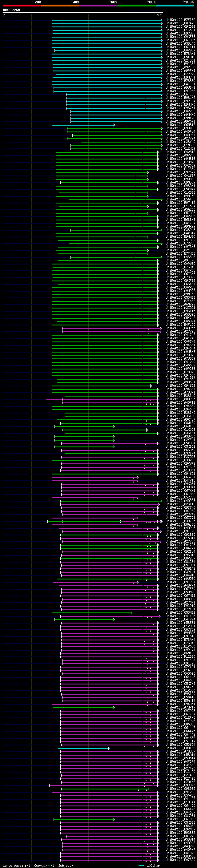Select hit label UniRef100_B7SAW1
Viewport: 197px width, 868px height.
click(x=180, y=54)
